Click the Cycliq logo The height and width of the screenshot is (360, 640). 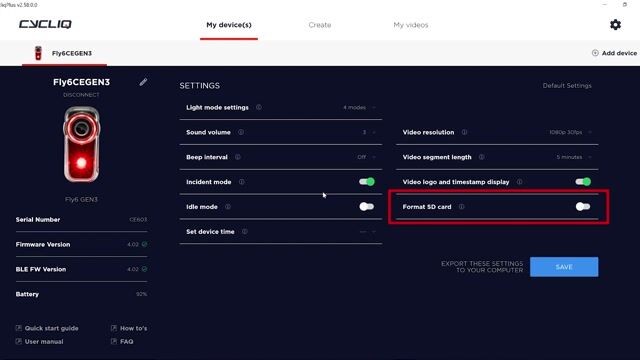[45, 24]
